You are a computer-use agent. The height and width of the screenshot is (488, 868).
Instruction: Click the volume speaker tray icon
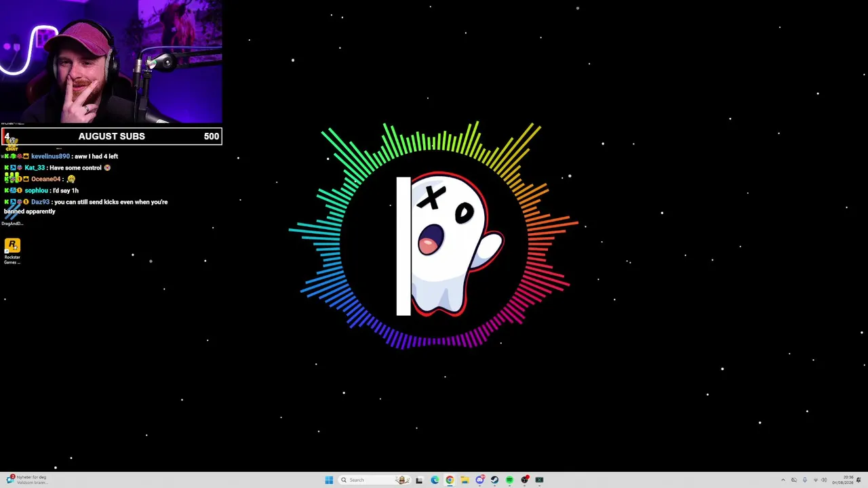(825, 480)
